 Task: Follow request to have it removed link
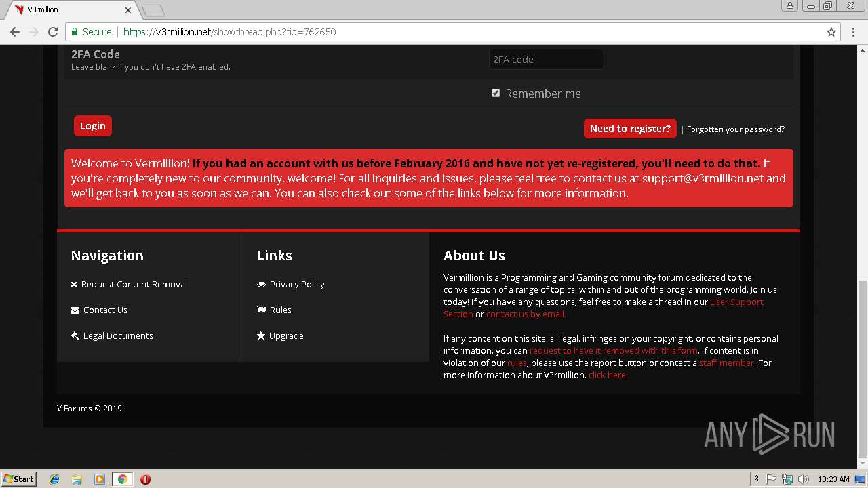coord(614,351)
